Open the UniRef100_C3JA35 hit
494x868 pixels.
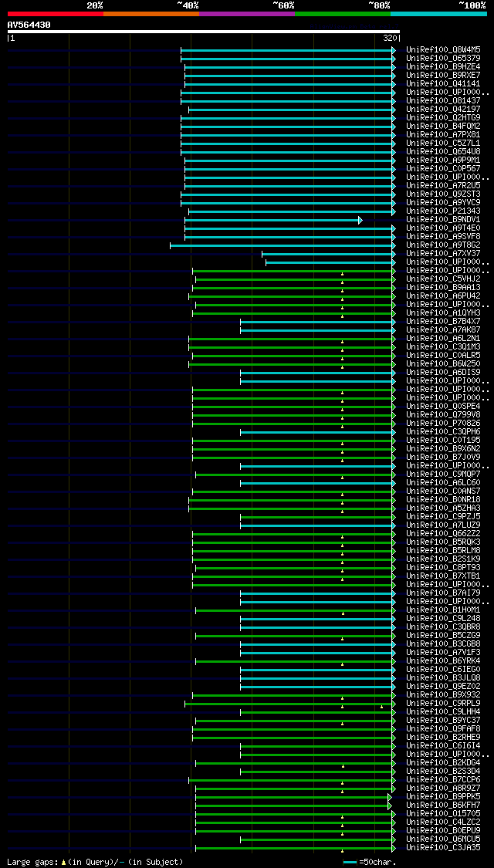coord(443,847)
